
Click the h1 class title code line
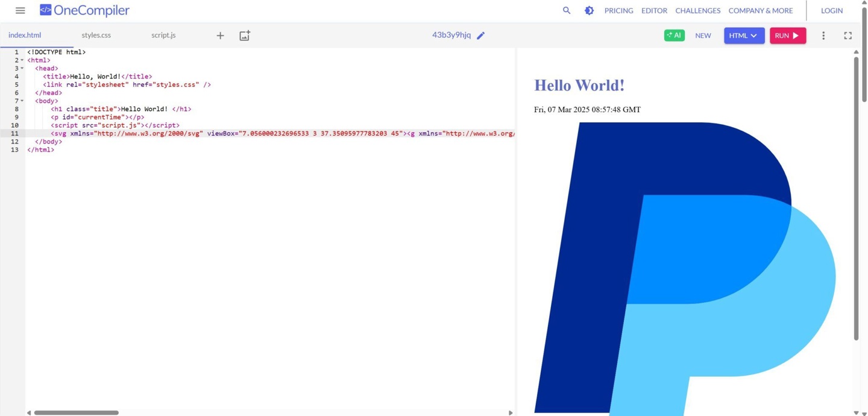coord(121,110)
